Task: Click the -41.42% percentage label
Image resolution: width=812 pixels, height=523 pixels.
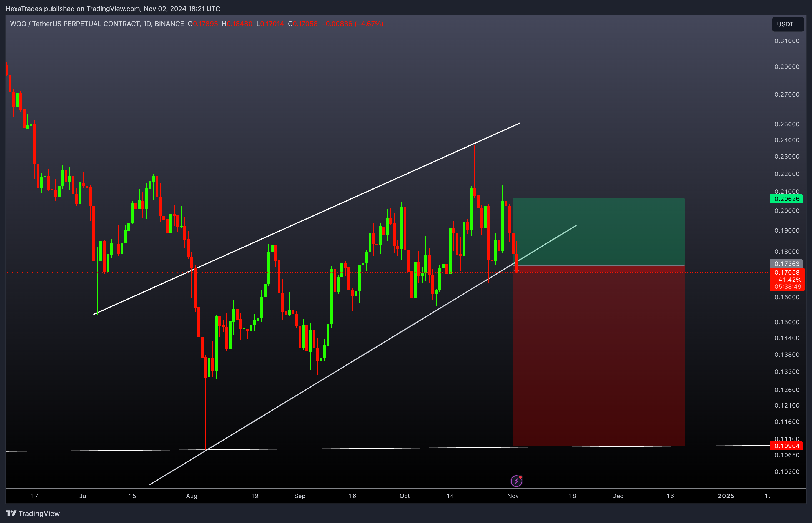Action: click(x=788, y=280)
